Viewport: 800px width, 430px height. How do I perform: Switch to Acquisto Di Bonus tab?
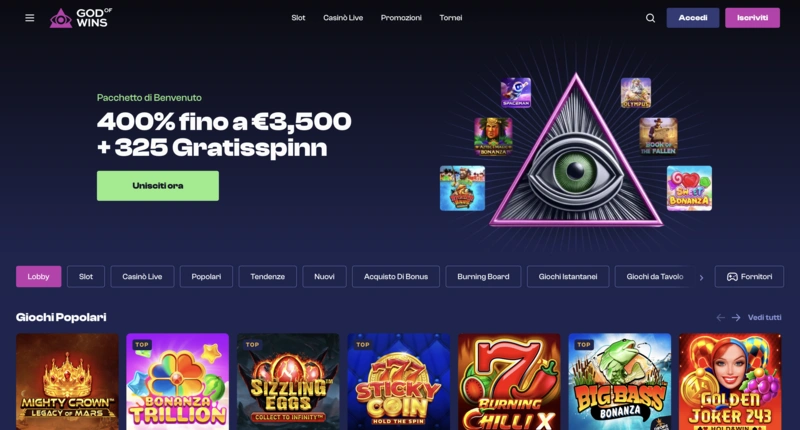(396, 276)
